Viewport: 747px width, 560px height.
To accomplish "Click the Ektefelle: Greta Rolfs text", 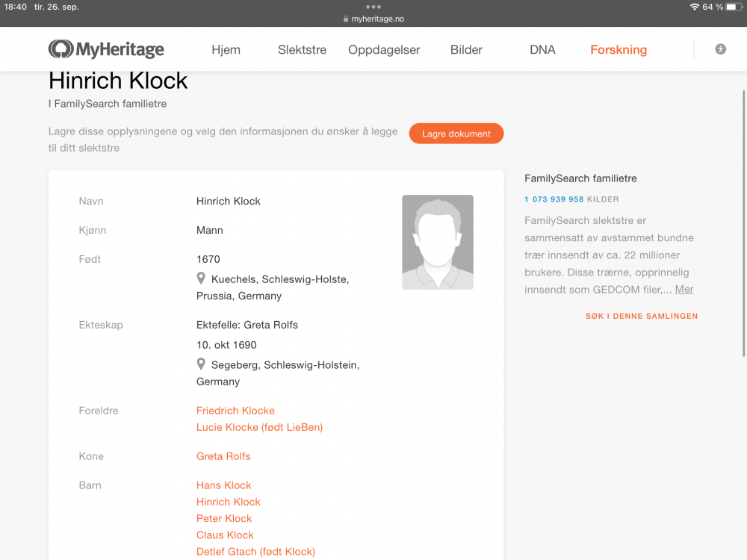I will 247,325.
